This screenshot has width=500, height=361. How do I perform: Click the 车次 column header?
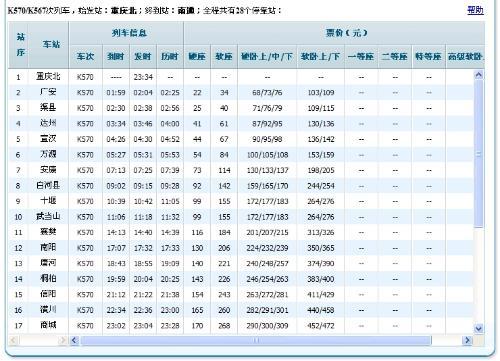click(85, 57)
